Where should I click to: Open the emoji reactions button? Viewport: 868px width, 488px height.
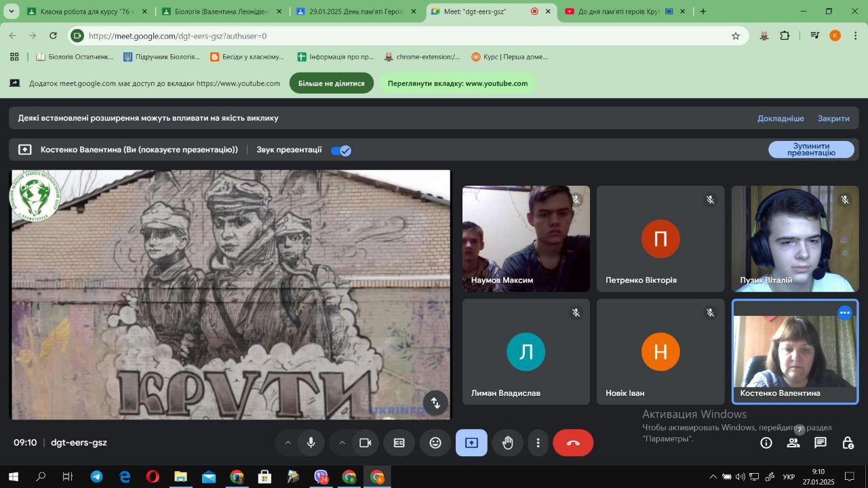pos(435,443)
